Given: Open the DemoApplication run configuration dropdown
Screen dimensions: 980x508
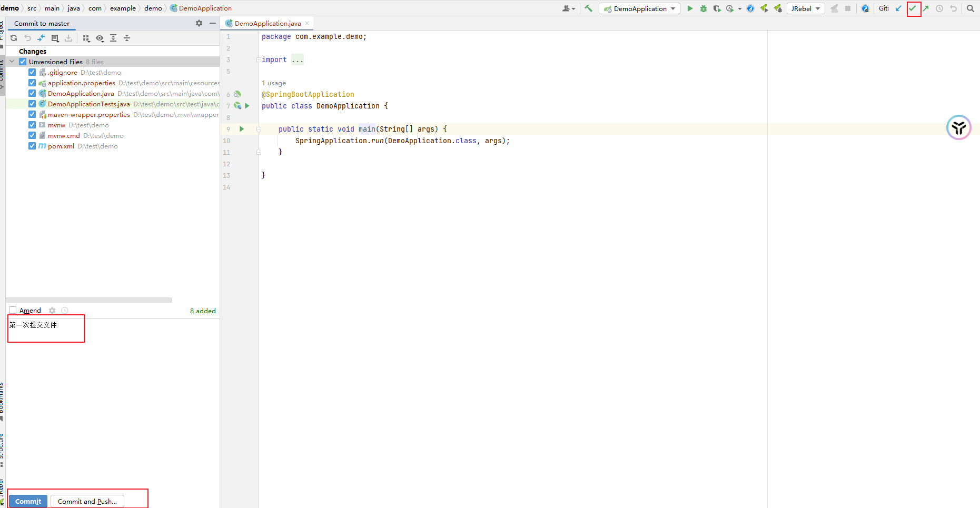Looking at the screenshot, I should pyautogui.click(x=640, y=8).
